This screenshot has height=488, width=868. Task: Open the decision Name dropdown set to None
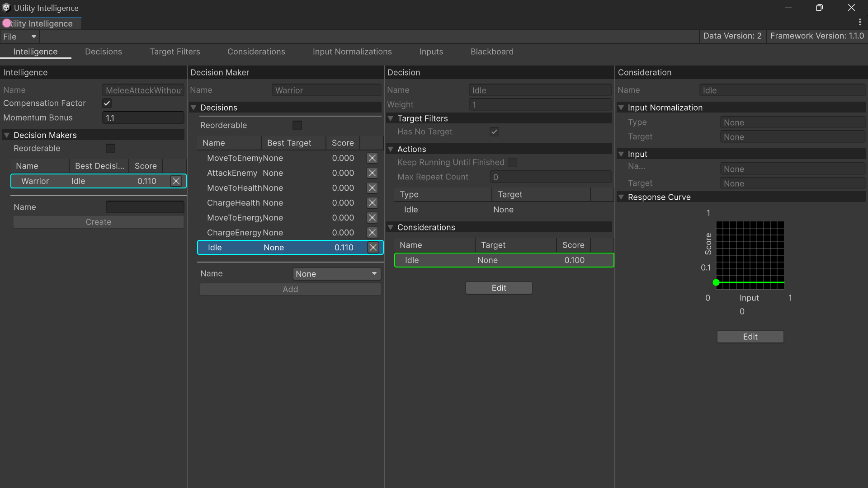click(x=337, y=274)
